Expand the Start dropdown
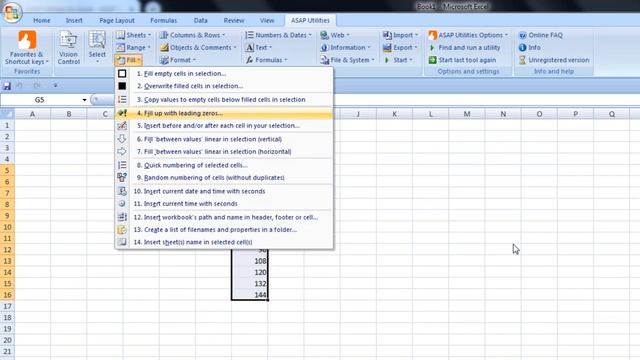The height and width of the screenshot is (360, 640). (398, 60)
